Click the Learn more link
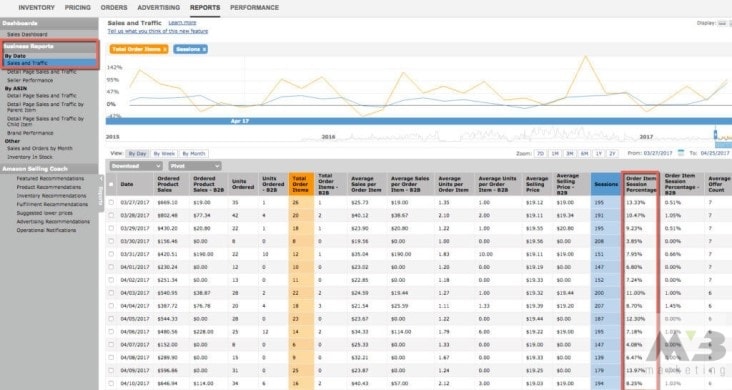The image size is (732, 390). 182,22
